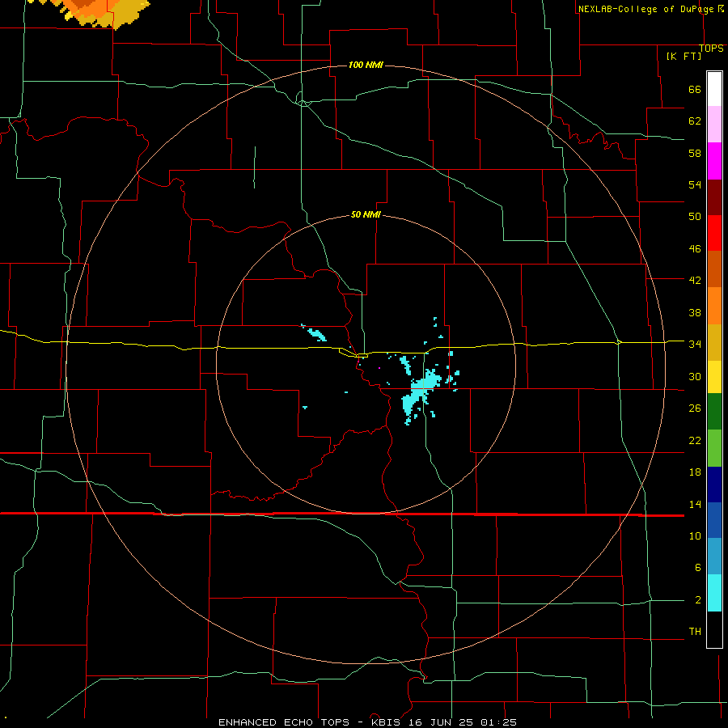Select the light green 22 kft swatch

coord(714,448)
